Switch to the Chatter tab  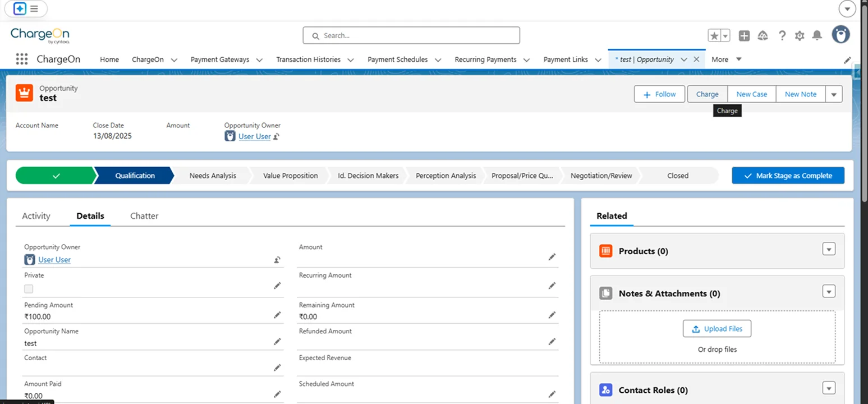point(144,216)
